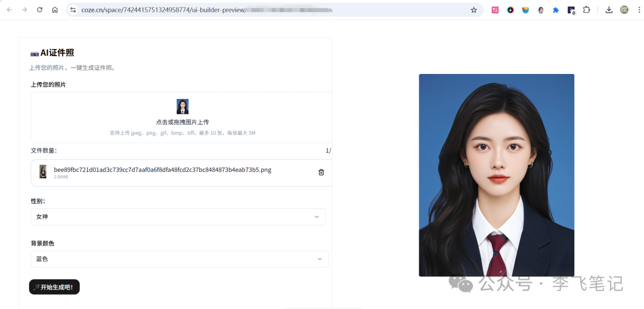Open the generated ID photo with blue background
Screen dimensions: 644x309
pyautogui.click(x=496, y=175)
